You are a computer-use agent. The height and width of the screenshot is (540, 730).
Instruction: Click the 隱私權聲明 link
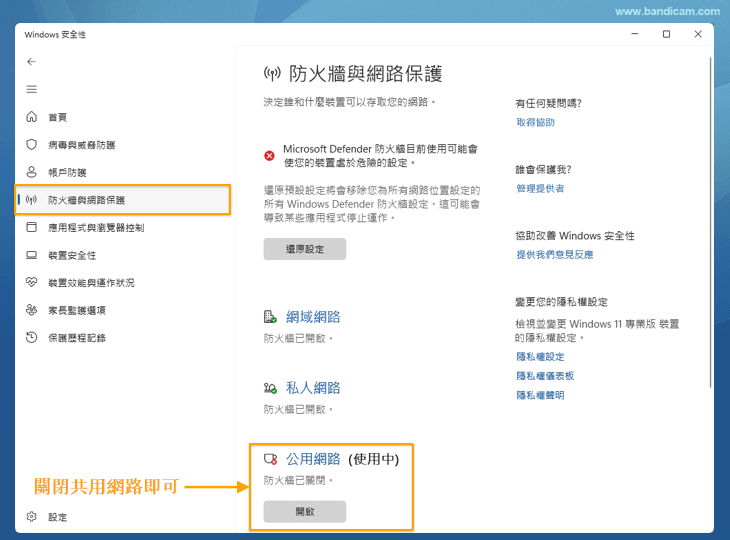540,395
